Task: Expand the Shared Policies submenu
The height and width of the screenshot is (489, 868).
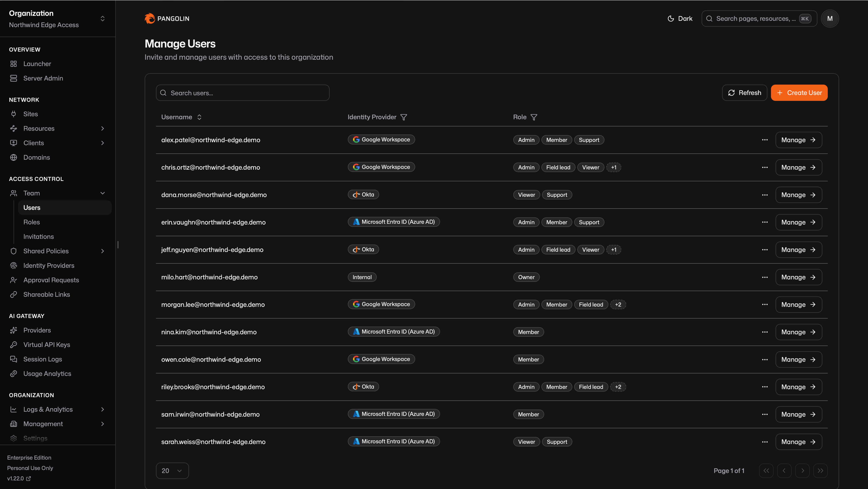Action: (103, 251)
